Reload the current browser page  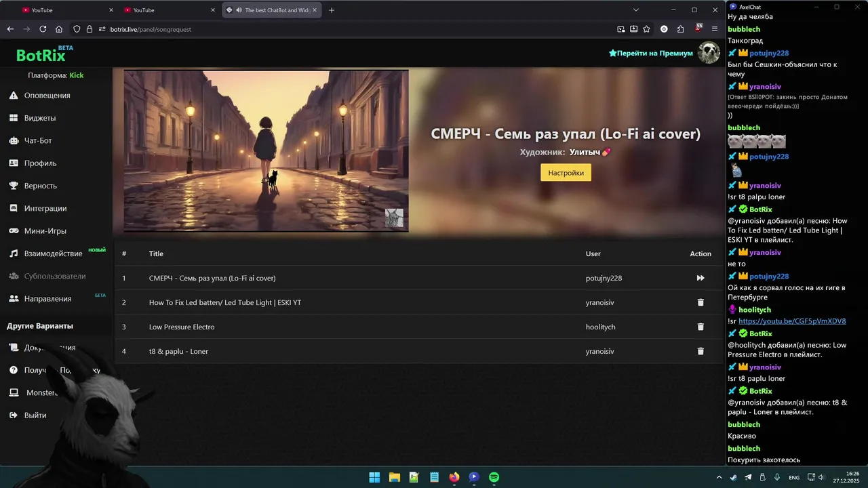pyautogui.click(x=43, y=29)
